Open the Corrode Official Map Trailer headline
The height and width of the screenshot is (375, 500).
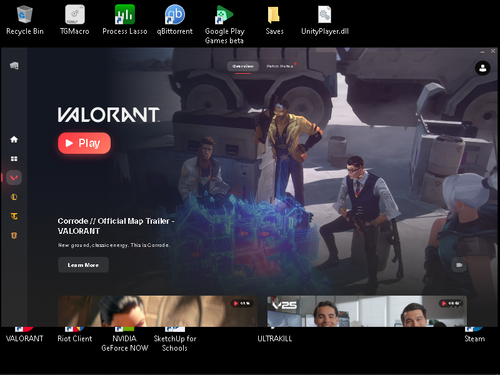pos(116,226)
